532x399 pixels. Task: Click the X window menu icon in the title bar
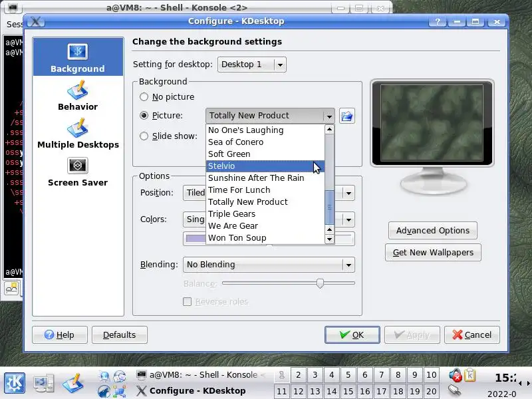(36, 22)
